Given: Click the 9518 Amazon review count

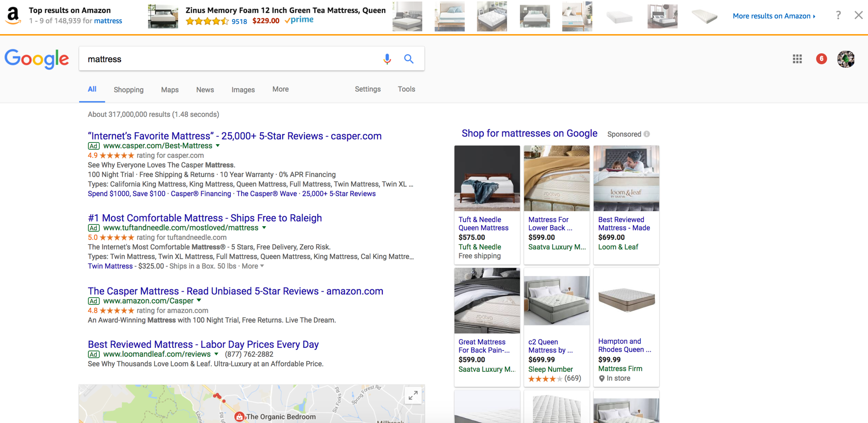Looking at the screenshot, I should pos(239,22).
